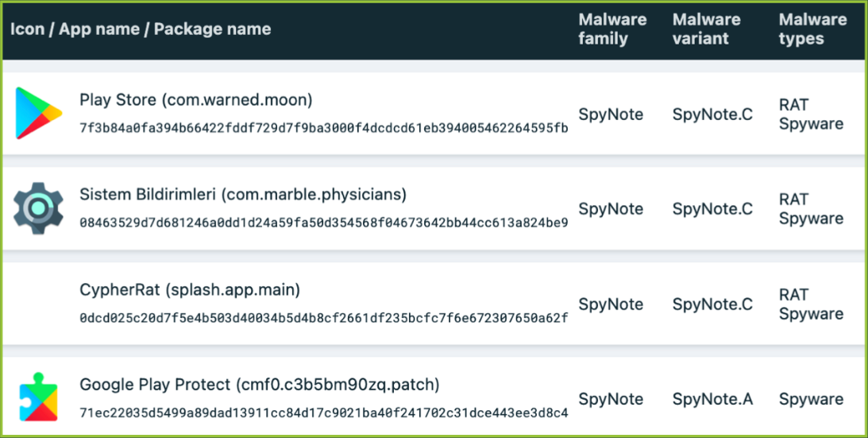
Task: Click SpyNote family in Sistem Bildirimleri row
Action: [611, 209]
